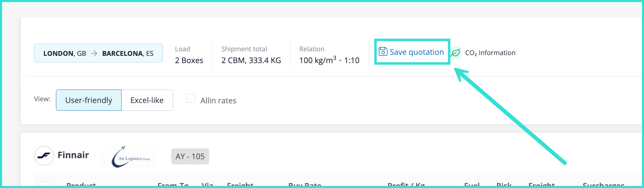The height and width of the screenshot is (188, 644).
Task: Click the Allin rates label
Action: click(x=218, y=101)
